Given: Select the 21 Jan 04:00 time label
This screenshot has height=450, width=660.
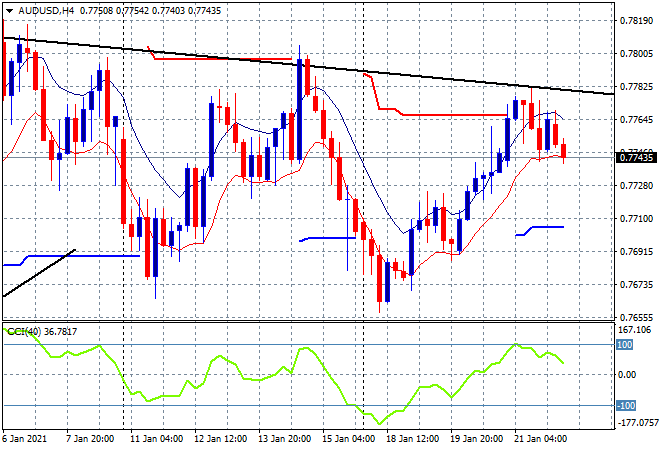Looking at the screenshot, I should pos(540,439).
